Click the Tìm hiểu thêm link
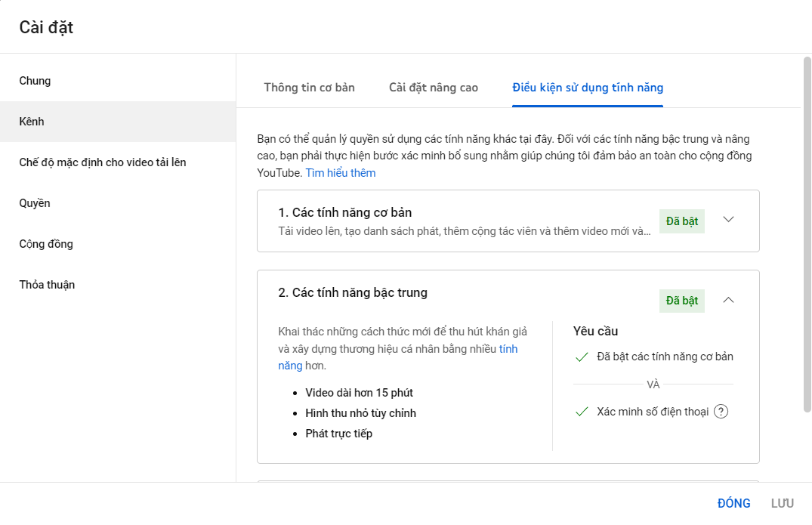Screen dimensions: 812x525 click(x=341, y=173)
